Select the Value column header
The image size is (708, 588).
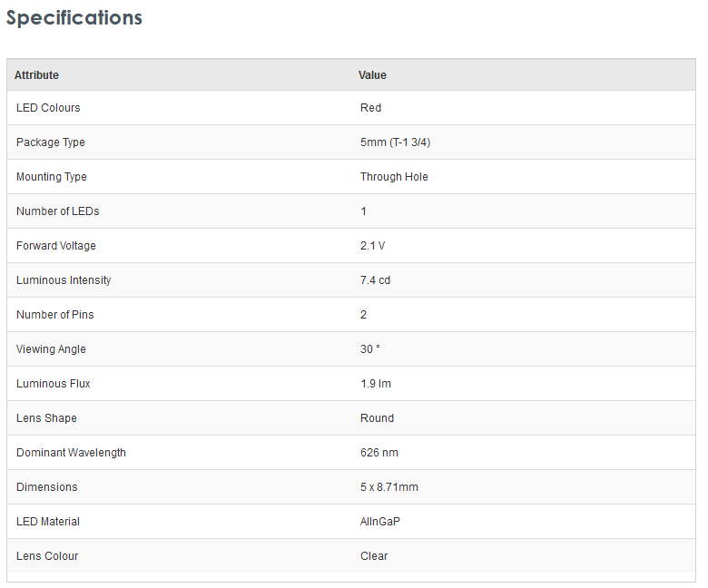[x=372, y=75]
